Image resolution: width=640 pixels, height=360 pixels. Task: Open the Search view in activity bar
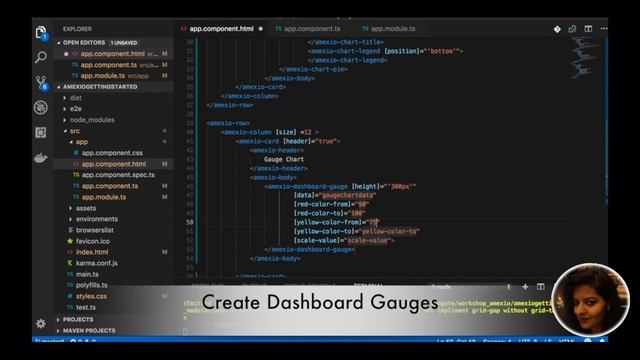(x=41, y=57)
